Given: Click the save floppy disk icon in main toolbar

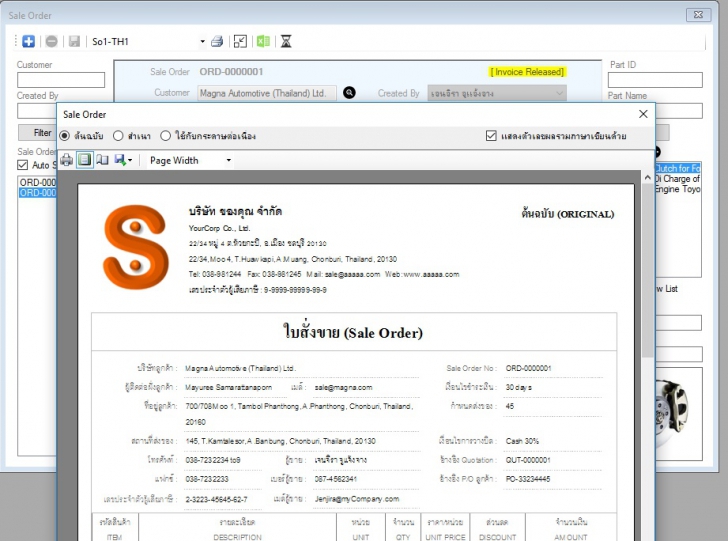Looking at the screenshot, I should coord(74,41).
